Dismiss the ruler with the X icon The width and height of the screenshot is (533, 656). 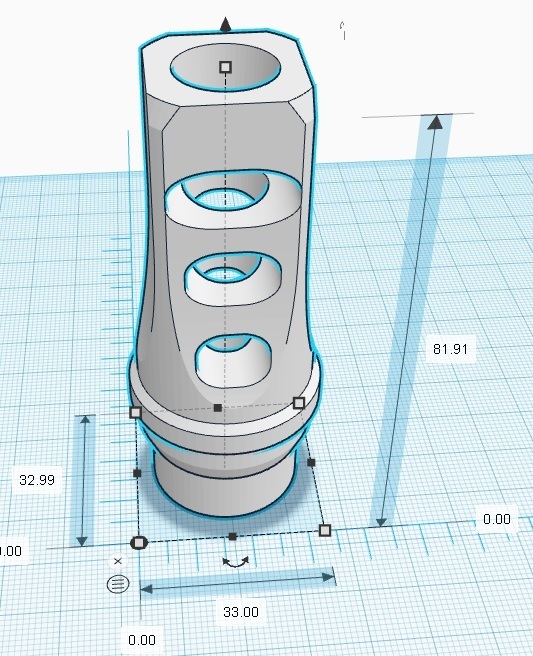tap(118, 561)
